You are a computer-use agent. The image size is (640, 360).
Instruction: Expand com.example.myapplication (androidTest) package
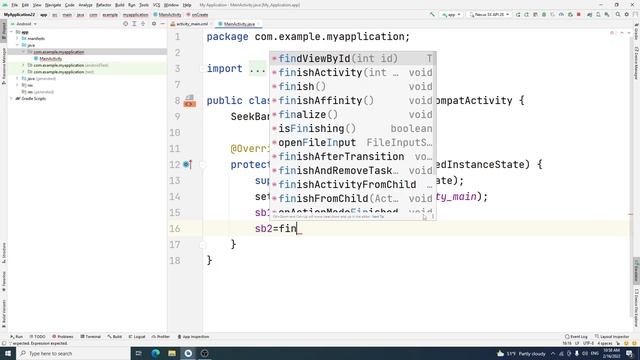[x=23, y=65]
